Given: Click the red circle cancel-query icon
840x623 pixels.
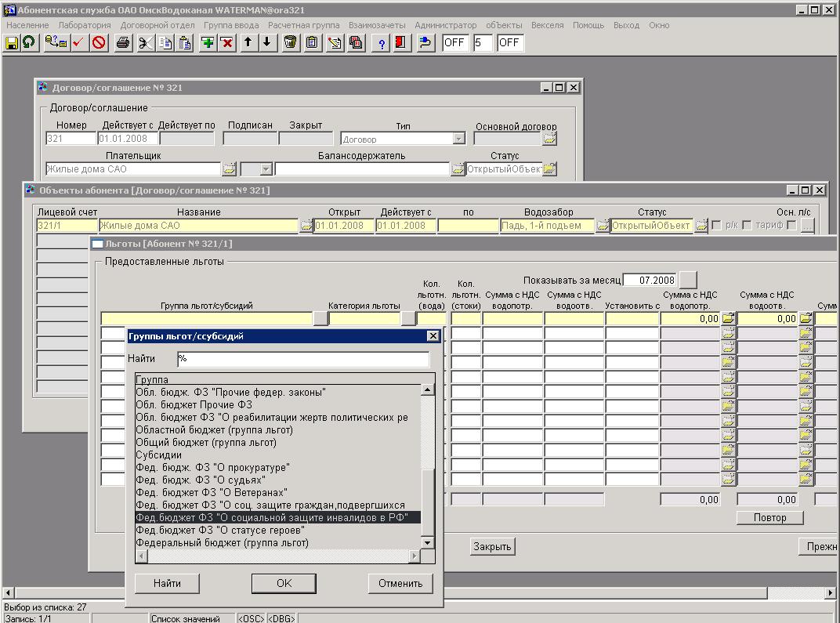Looking at the screenshot, I should 99,43.
